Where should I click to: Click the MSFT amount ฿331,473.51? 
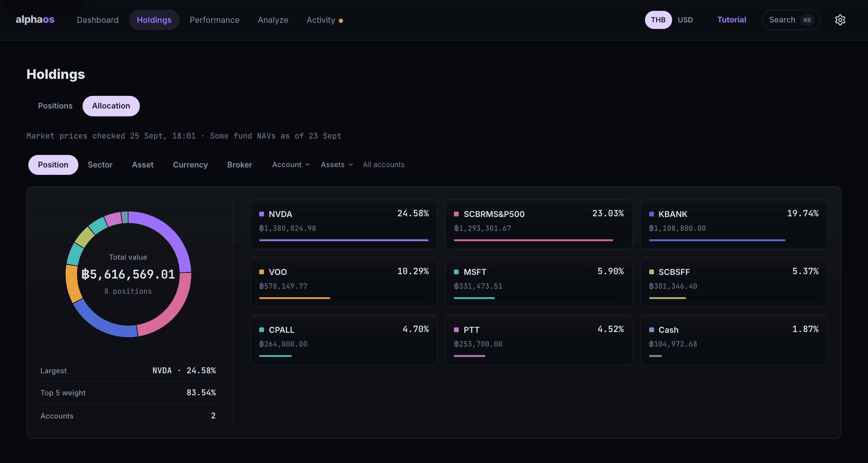[x=478, y=286]
